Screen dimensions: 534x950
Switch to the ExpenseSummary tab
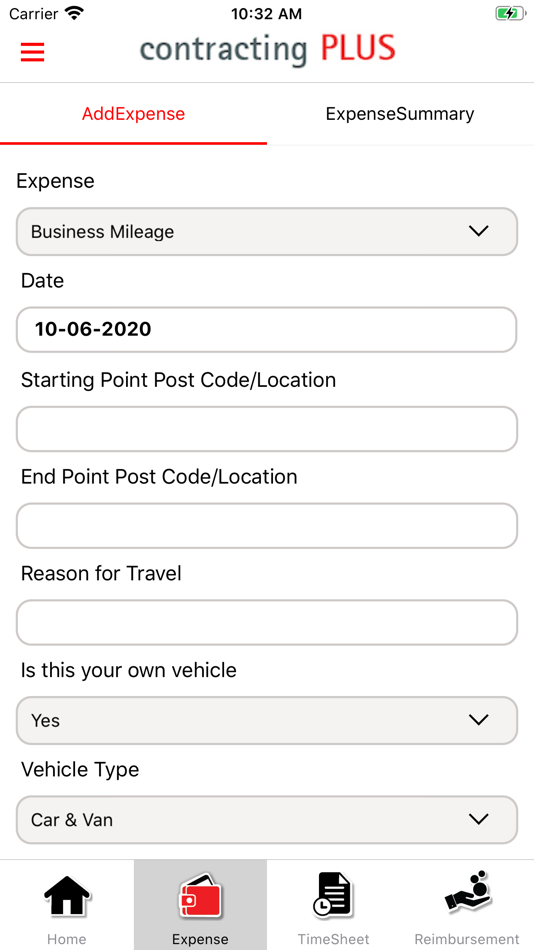point(400,114)
